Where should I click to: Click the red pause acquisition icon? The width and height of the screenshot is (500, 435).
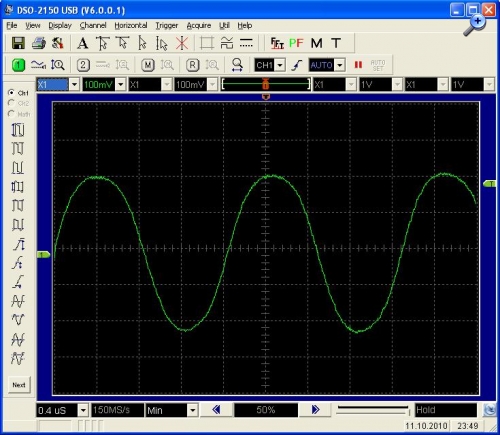click(x=358, y=65)
